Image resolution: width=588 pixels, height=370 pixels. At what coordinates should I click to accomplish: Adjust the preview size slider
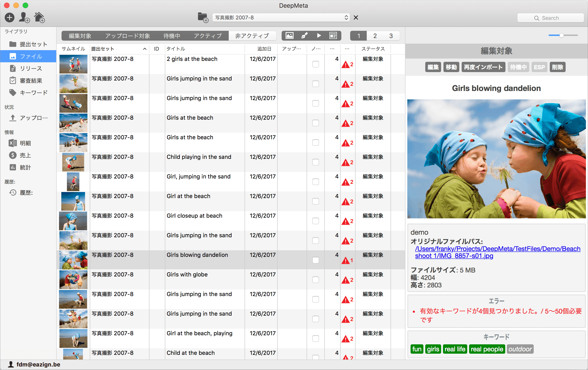click(562, 35)
